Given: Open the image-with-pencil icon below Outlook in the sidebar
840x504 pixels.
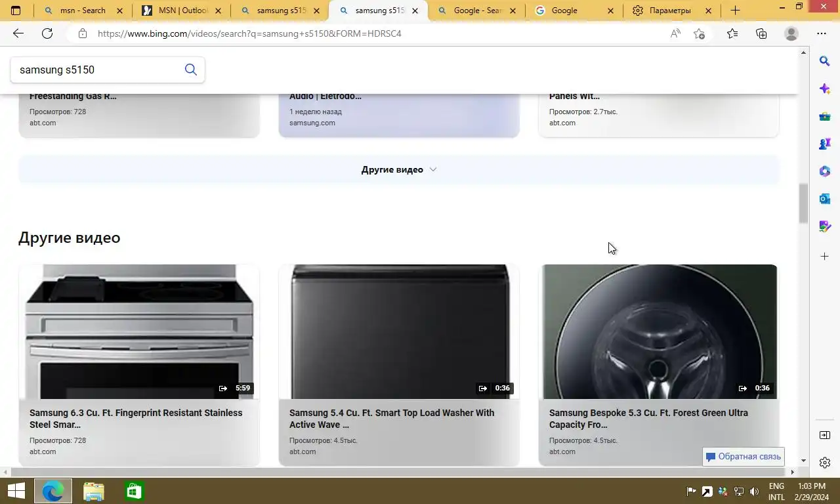Looking at the screenshot, I should (x=825, y=226).
